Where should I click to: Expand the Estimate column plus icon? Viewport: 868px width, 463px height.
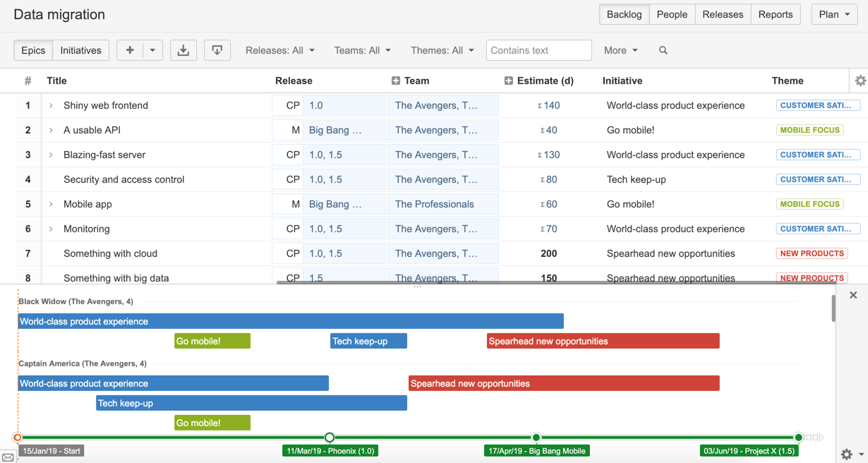tap(509, 80)
